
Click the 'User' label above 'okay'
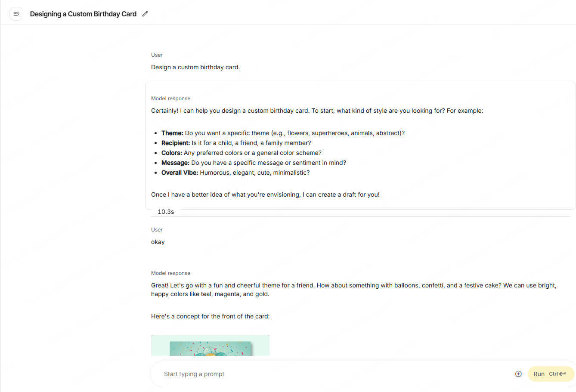(157, 230)
